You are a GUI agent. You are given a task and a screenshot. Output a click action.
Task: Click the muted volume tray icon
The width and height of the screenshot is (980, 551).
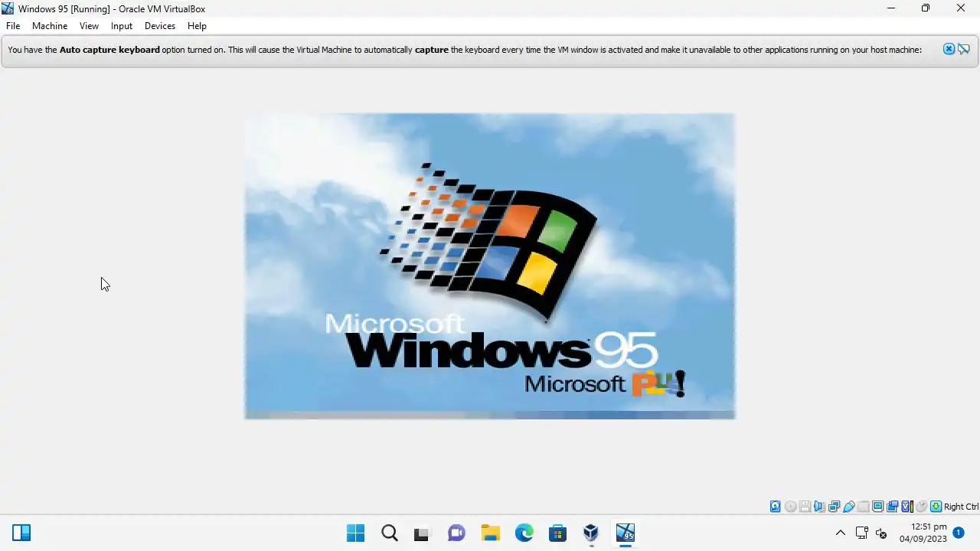click(x=881, y=533)
